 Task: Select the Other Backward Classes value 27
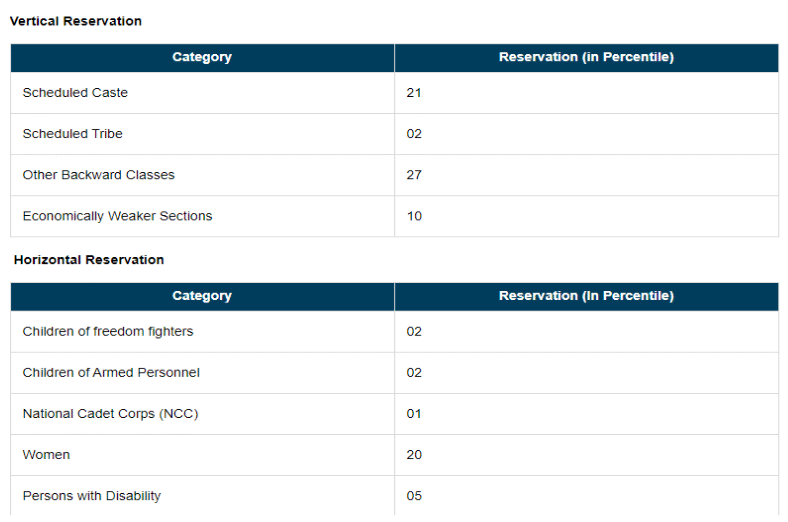[414, 175]
